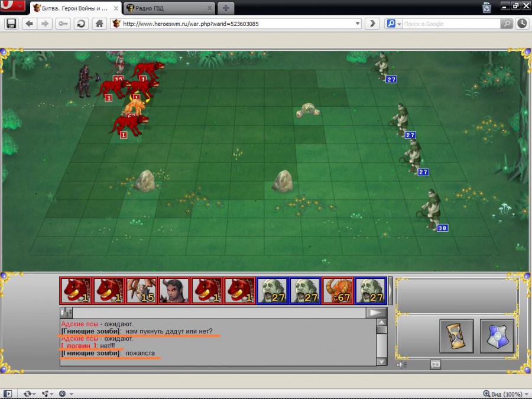Click chat line 'нам пукнуть дадут или нет?'
532x399 pixels.
click(x=168, y=331)
